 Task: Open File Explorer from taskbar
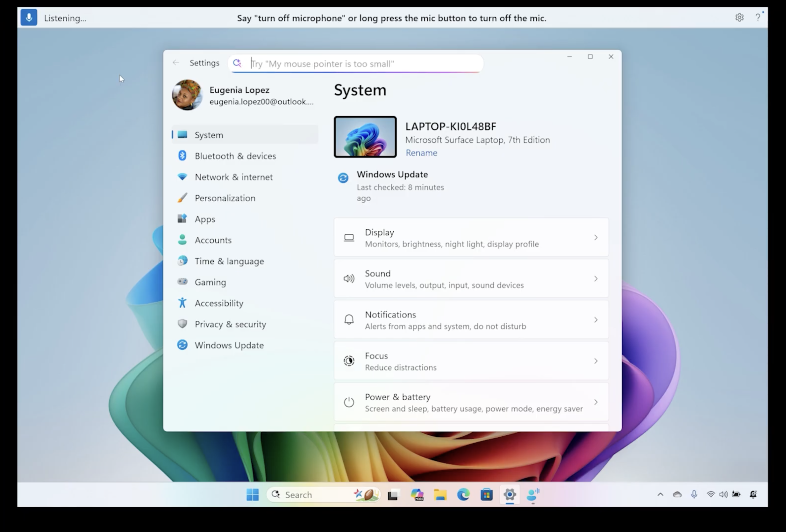click(x=440, y=495)
